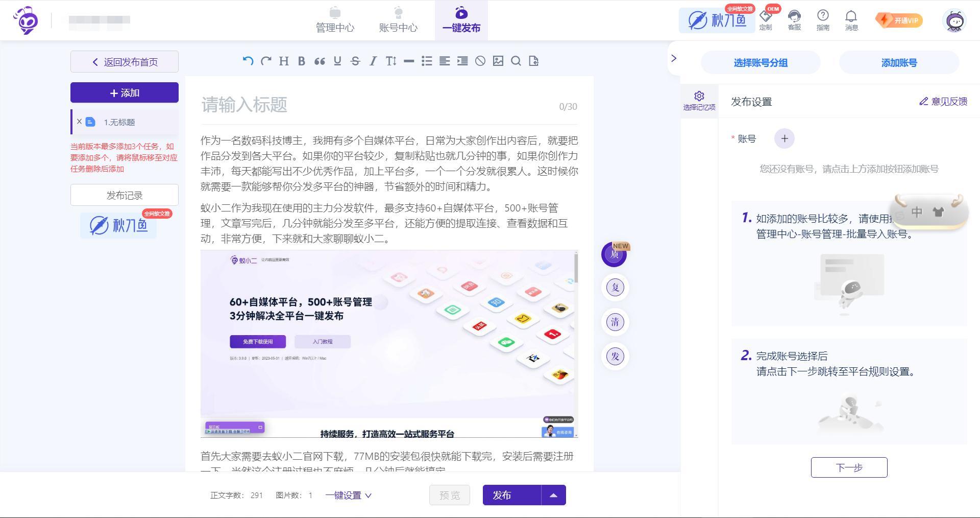Expand the 一键设置 dropdown
The height and width of the screenshot is (518, 980).
(349, 495)
